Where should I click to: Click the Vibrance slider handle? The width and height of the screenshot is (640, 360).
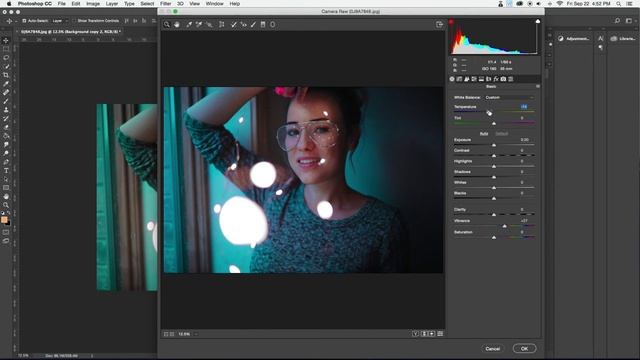pos(504,226)
